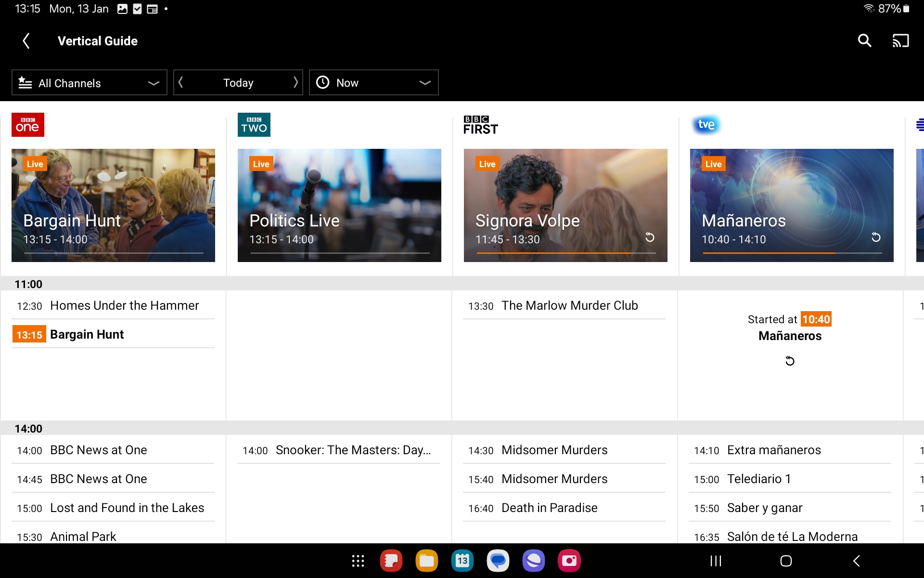Open Telediario 1 programme entry
The width and height of the screenshot is (924, 578).
[x=759, y=479]
